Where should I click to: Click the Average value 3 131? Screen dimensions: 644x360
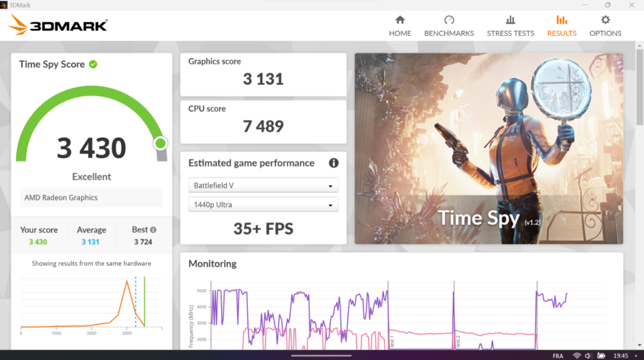[91, 242]
